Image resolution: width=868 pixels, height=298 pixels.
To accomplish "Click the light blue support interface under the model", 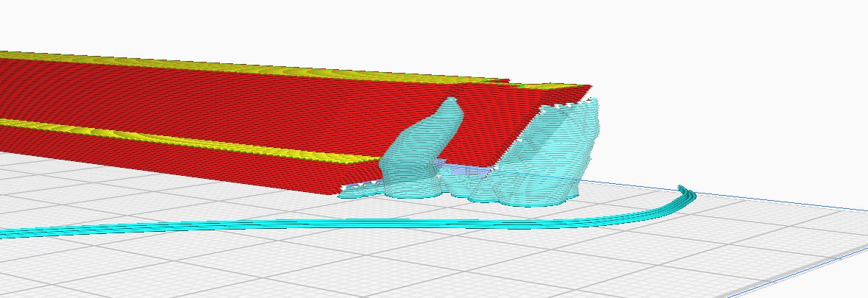I will (x=466, y=170).
